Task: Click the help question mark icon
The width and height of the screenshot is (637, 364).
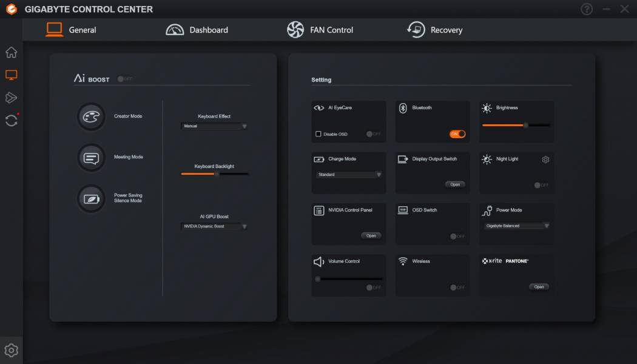Action: tap(587, 9)
